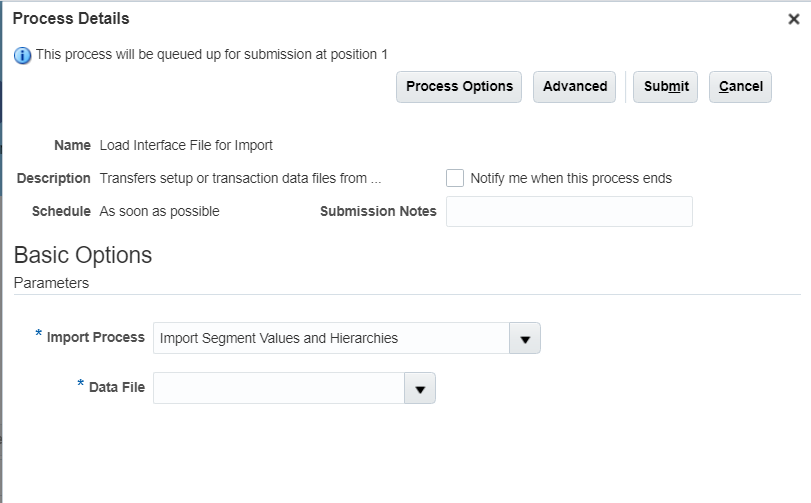Click the queued position info message

point(211,54)
